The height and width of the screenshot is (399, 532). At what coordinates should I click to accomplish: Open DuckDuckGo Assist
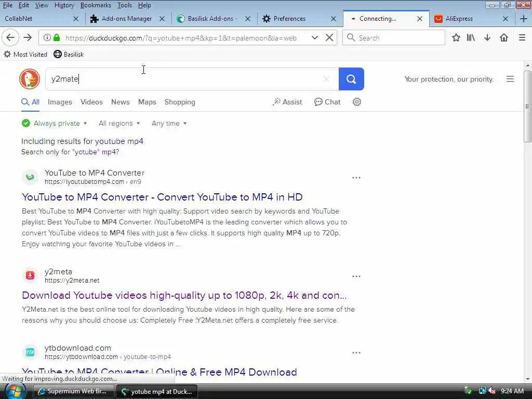pos(287,102)
